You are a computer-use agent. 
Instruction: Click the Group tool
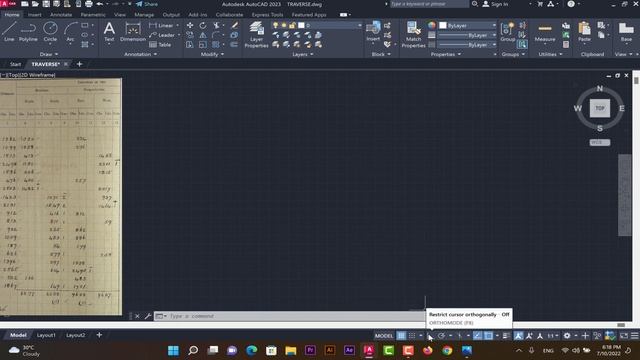(x=507, y=32)
